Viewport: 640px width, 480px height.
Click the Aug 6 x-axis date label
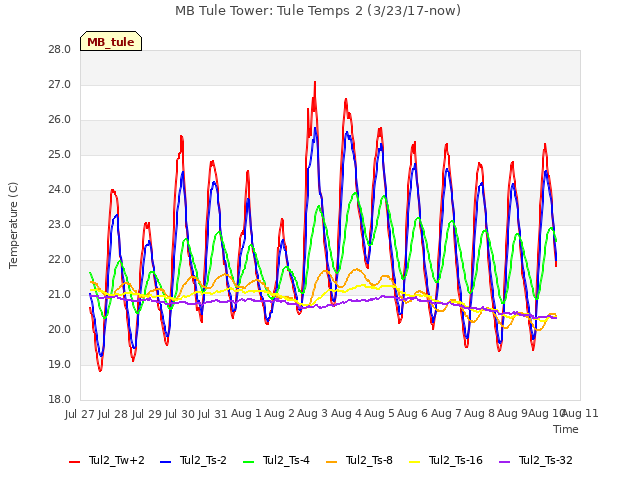(413, 414)
